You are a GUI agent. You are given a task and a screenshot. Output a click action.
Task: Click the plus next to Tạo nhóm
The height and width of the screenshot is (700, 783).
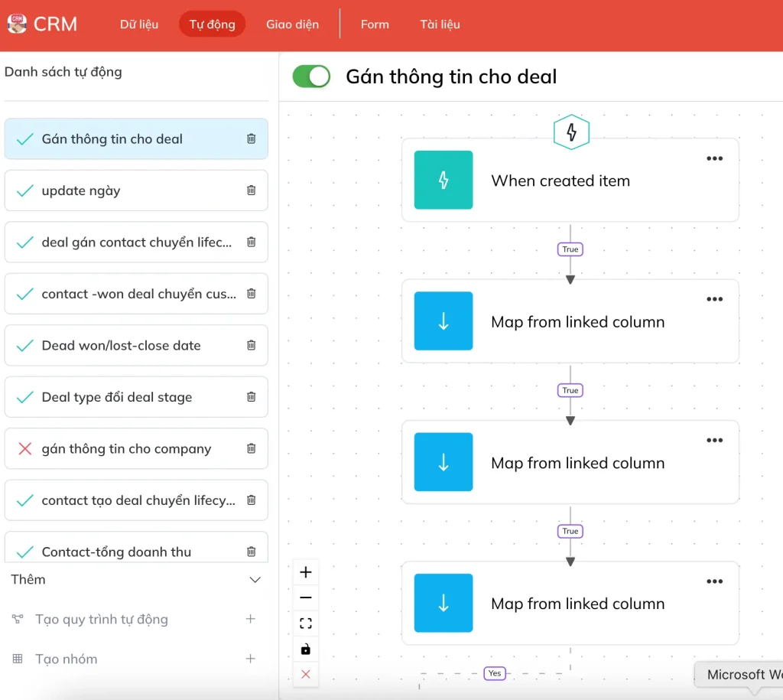coord(251,659)
